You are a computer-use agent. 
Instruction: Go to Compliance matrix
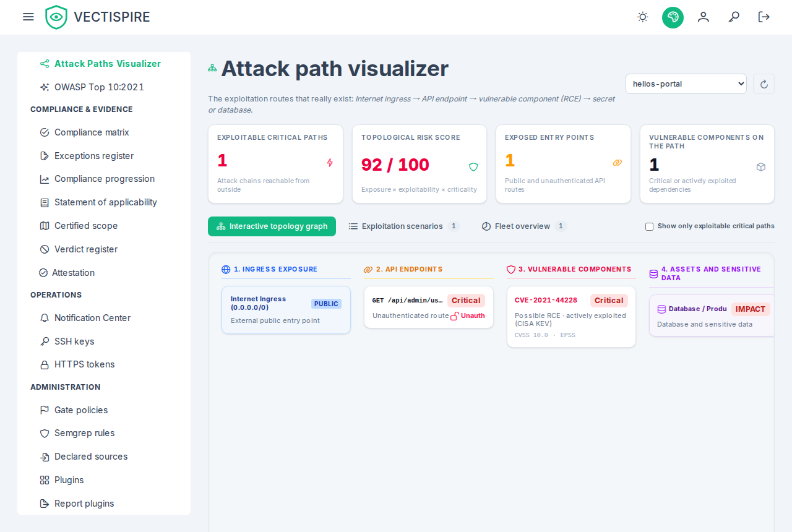(104, 132)
